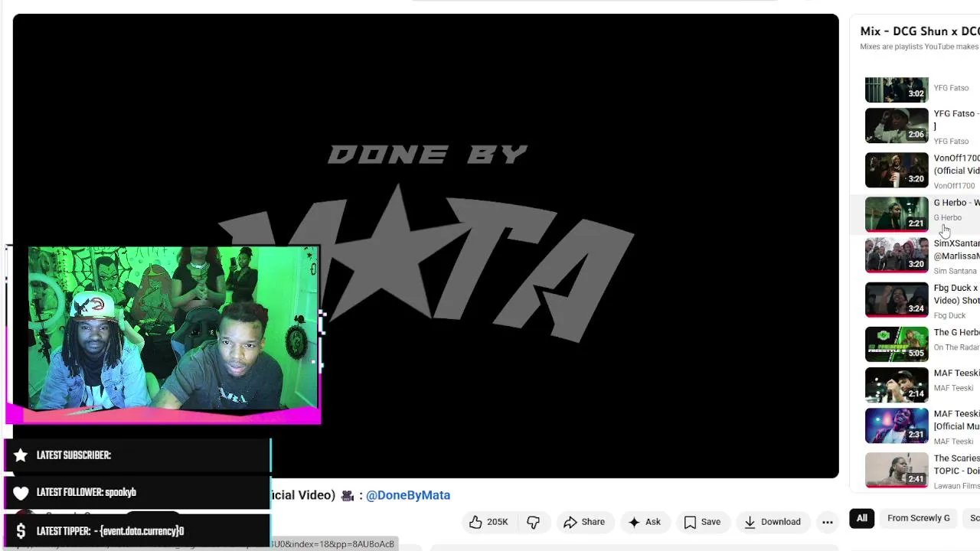Viewport: 980px width, 551px height.
Task: Select the All filter chip
Action: 862,518
